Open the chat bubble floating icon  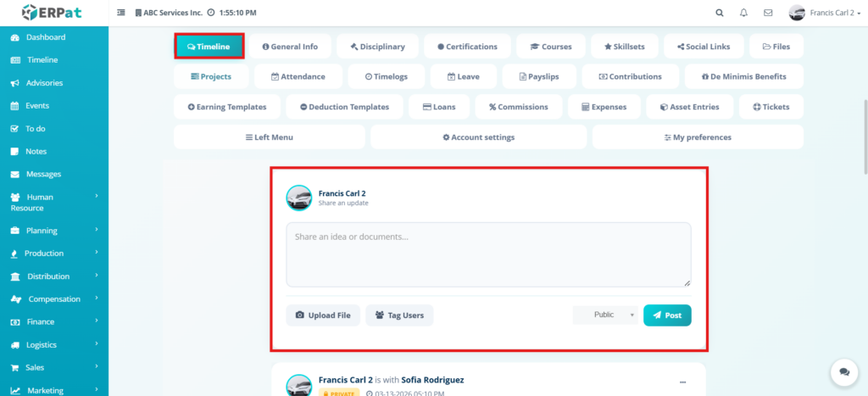[844, 371]
